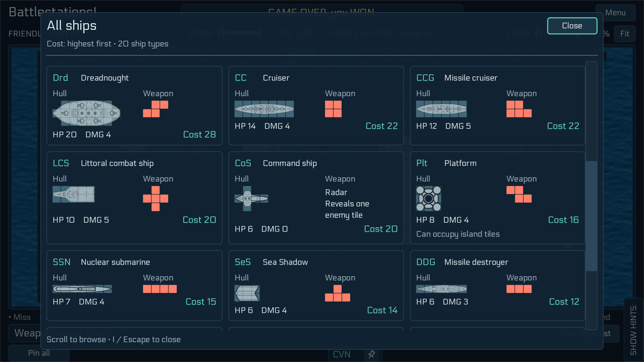The image size is (644, 362).
Task: Click the Dreadnought weapon pattern icon
Action: (x=155, y=109)
